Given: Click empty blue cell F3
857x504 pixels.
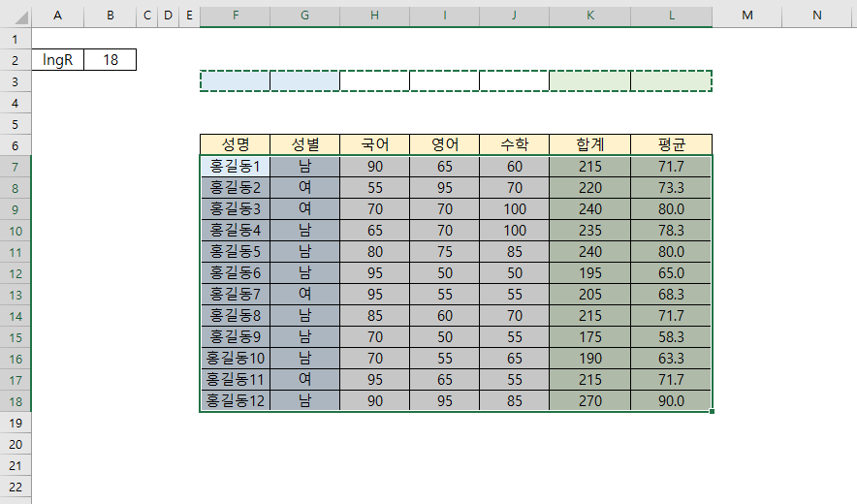Looking at the screenshot, I should [x=235, y=80].
